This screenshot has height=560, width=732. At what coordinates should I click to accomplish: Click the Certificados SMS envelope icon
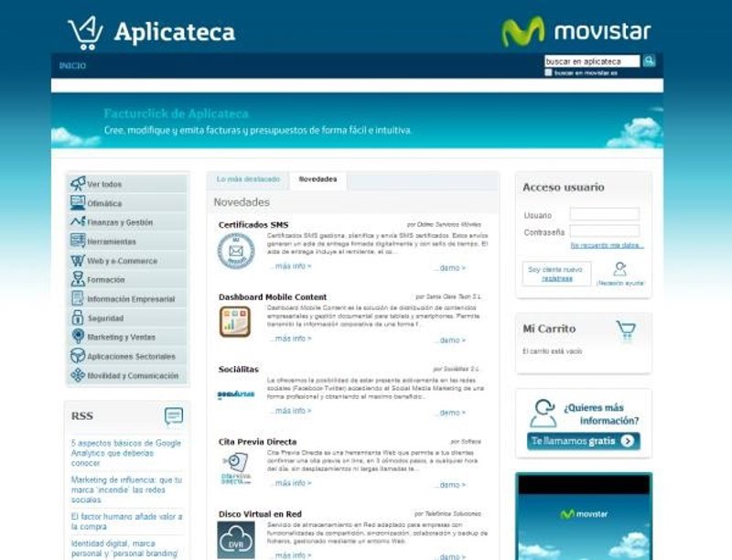[235, 251]
